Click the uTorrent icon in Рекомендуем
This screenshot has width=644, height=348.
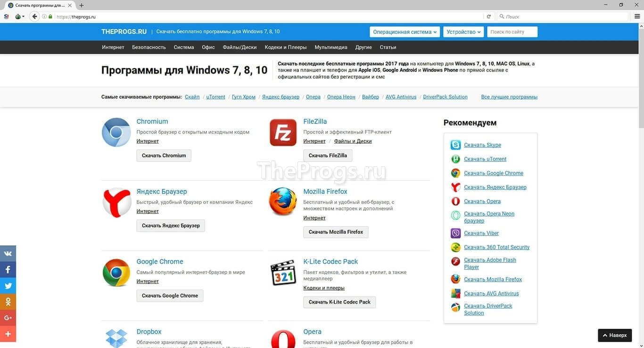[x=455, y=159]
